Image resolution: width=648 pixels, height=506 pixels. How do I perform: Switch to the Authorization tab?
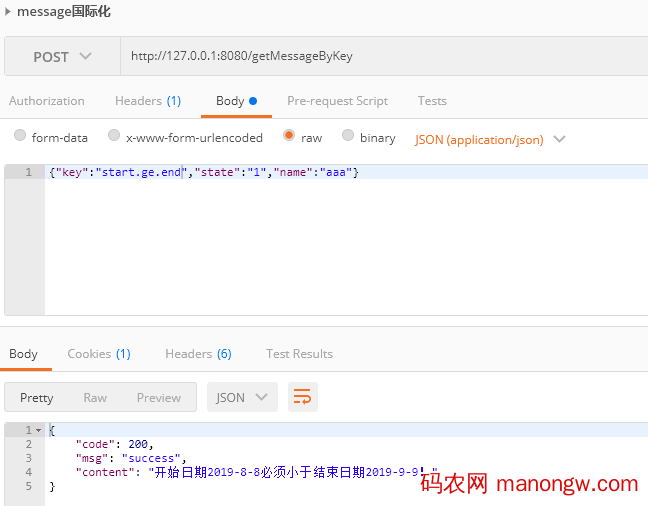coord(47,101)
